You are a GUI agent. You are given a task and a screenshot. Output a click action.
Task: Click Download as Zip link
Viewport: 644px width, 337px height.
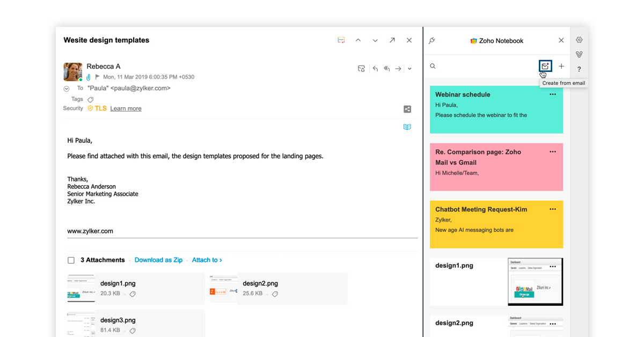tap(158, 260)
